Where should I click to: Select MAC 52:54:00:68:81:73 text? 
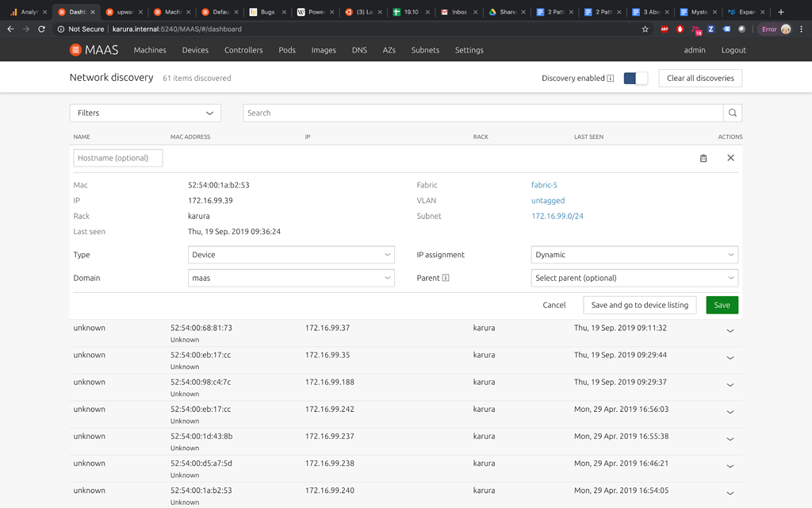[x=201, y=328]
